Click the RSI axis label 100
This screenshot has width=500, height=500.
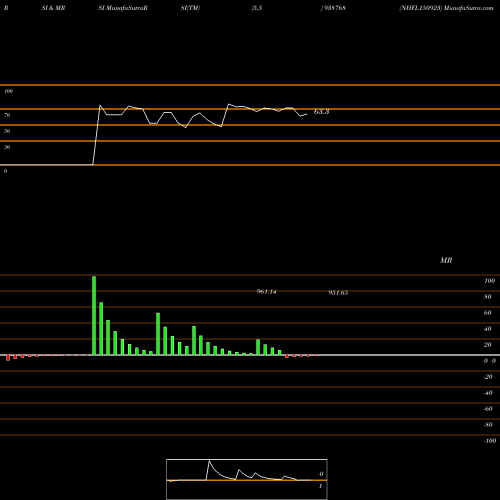tap(8, 91)
